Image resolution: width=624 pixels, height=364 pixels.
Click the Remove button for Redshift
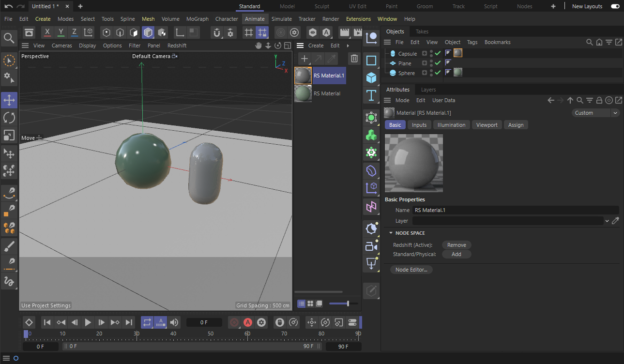pyautogui.click(x=457, y=245)
